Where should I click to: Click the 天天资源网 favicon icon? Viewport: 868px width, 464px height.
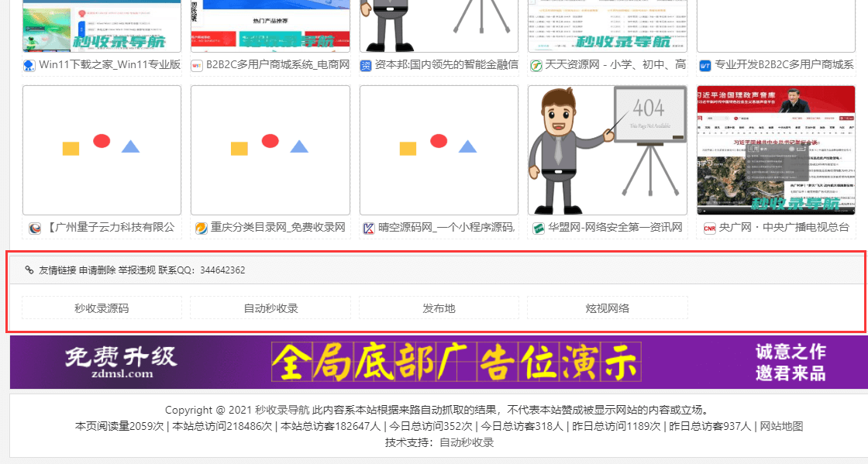pyautogui.click(x=536, y=65)
